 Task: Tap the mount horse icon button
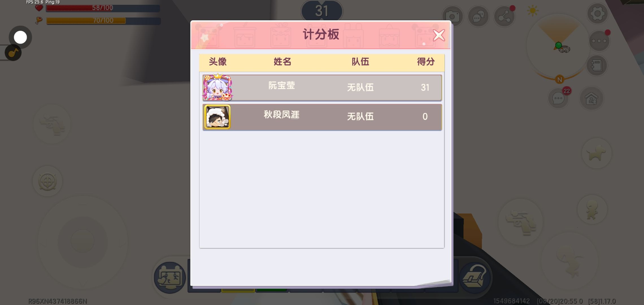pos(596,153)
